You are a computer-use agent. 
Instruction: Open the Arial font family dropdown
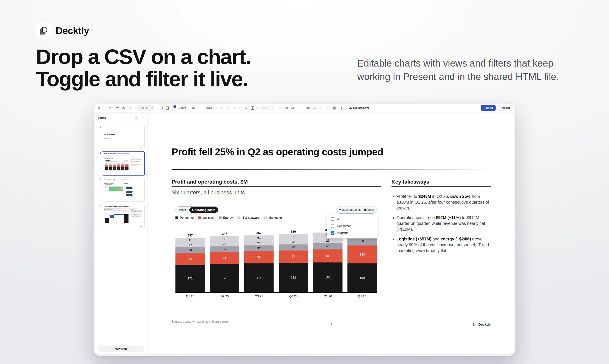point(268,108)
